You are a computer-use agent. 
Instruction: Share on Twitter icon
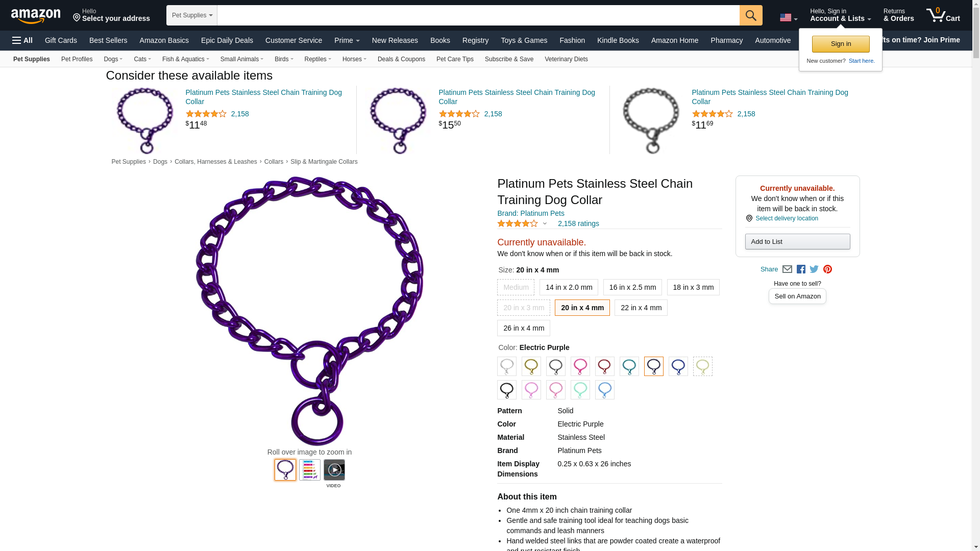click(814, 269)
